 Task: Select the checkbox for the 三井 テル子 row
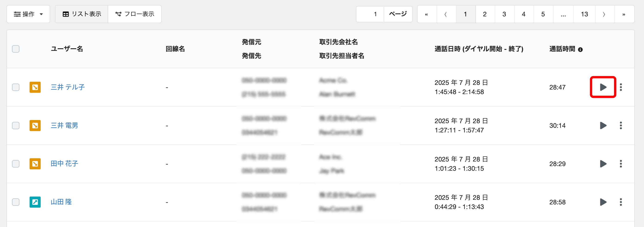[16, 87]
